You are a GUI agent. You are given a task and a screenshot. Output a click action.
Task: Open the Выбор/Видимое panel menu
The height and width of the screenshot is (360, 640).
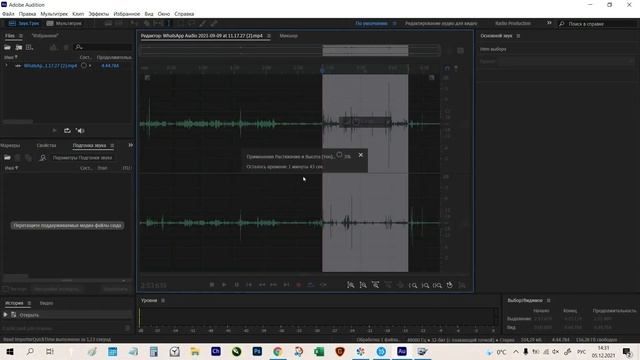pyautogui.click(x=549, y=300)
